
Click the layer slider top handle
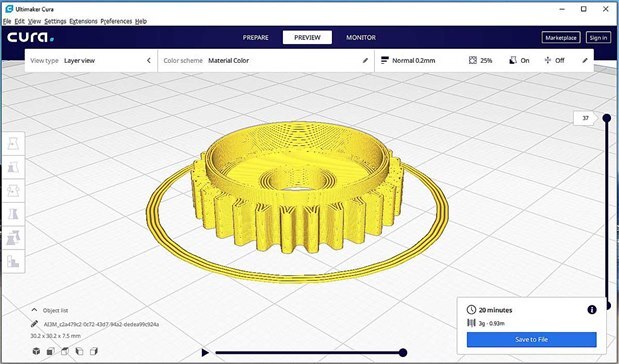tap(607, 118)
